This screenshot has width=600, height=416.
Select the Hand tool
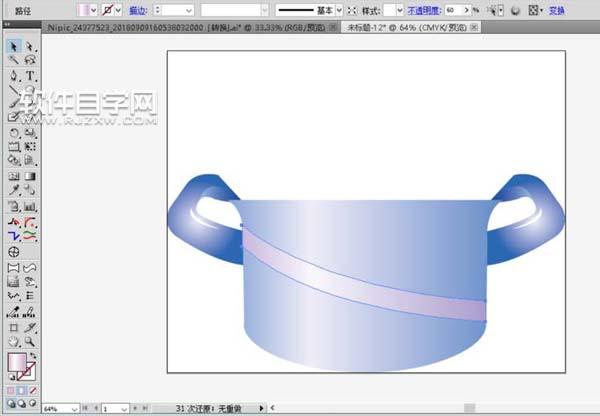point(14,341)
